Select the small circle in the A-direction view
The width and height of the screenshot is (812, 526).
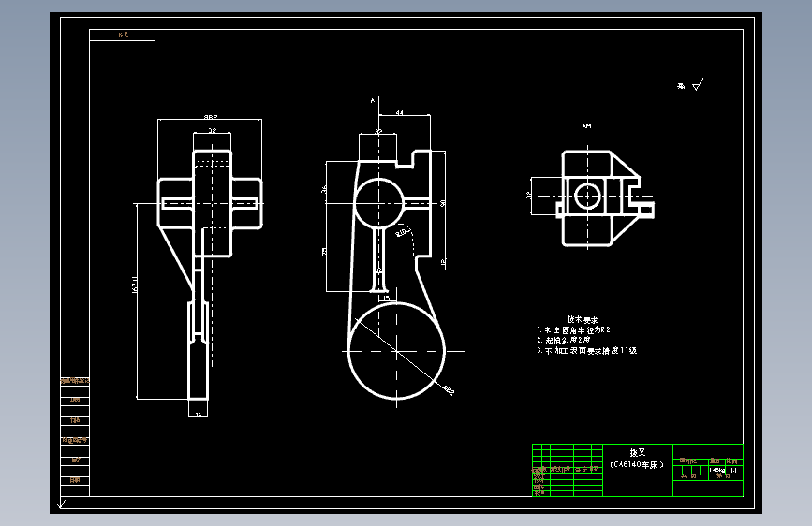pos(587,197)
